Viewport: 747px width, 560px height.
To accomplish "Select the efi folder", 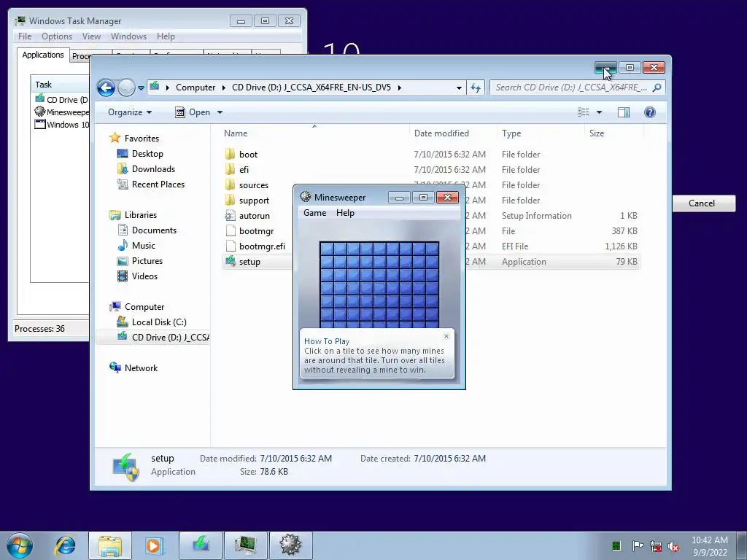I will click(x=244, y=169).
